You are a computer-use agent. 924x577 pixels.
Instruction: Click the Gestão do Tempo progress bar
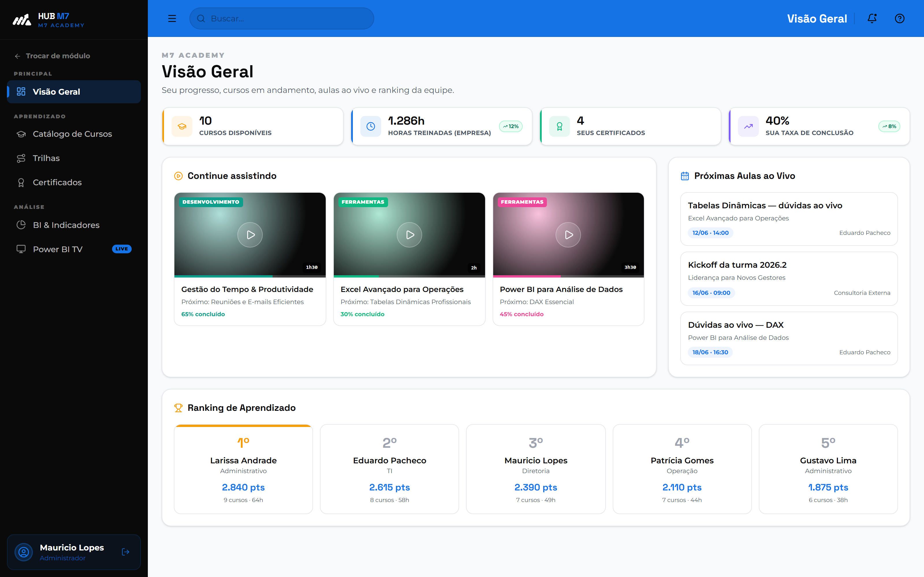pyautogui.click(x=250, y=276)
